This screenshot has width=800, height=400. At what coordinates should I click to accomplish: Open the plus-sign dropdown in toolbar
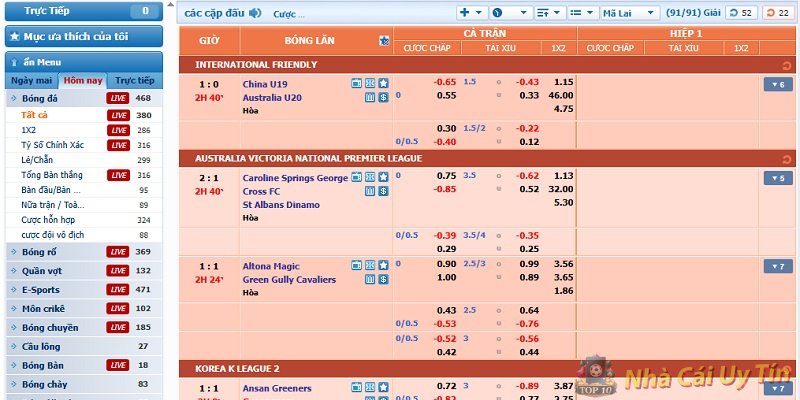tap(470, 13)
